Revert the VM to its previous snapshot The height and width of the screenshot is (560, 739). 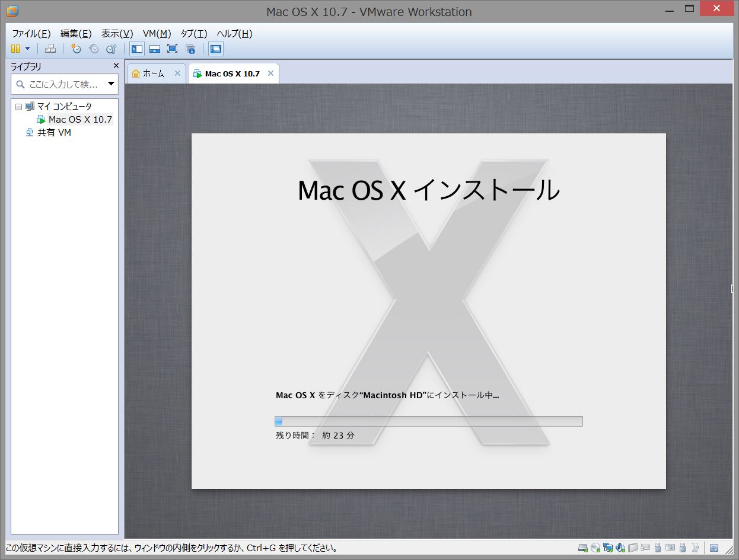94,49
